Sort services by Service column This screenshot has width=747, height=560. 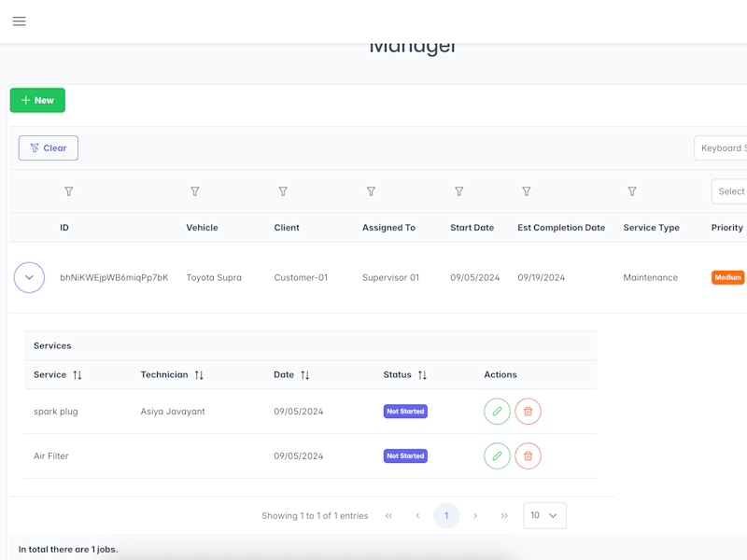click(78, 375)
